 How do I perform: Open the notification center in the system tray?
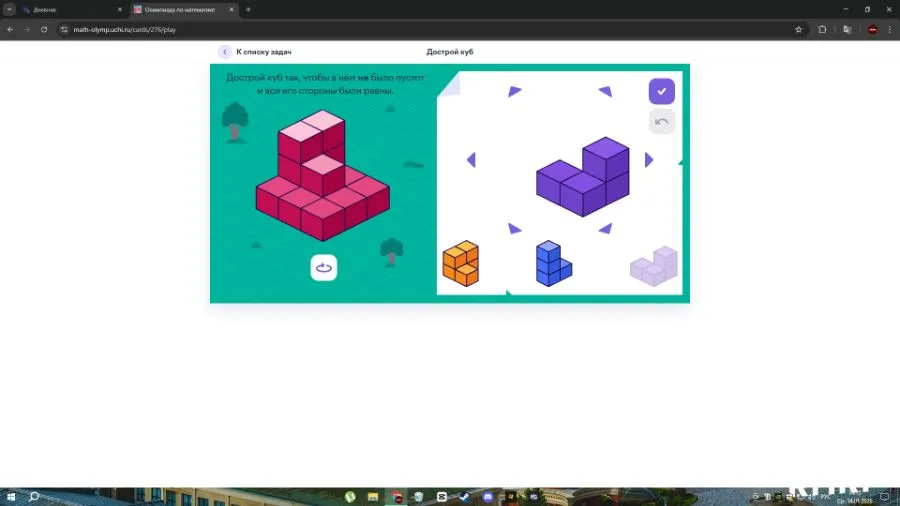(x=885, y=497)
